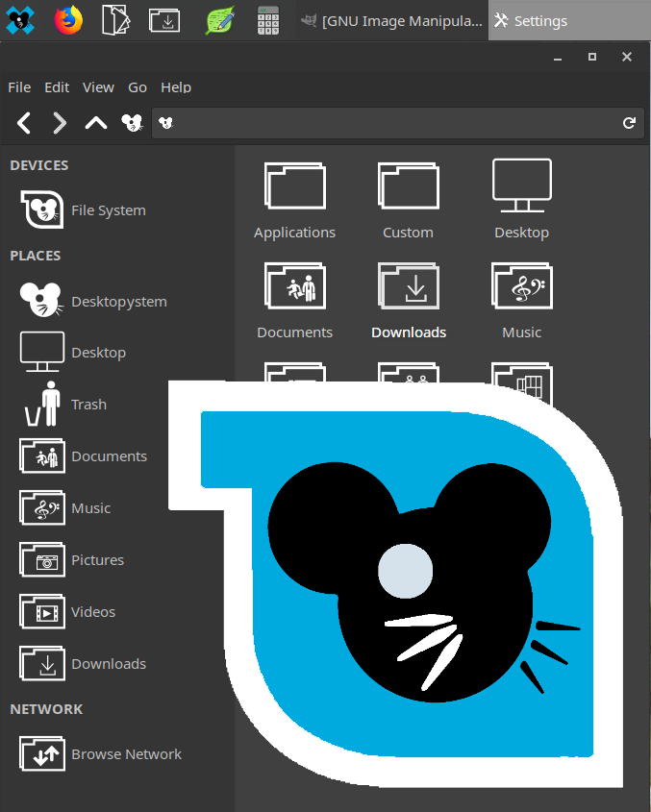Open the Go menu
The image size is (651, 812).
pos(138,87)
